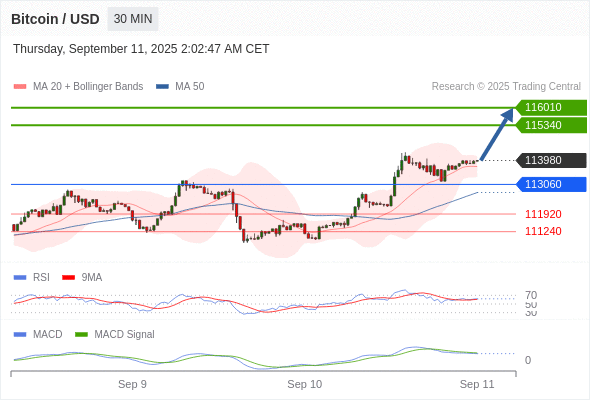Click the blue MA 50 legend swatch
590x400 pixels.
tap(162, 87)
